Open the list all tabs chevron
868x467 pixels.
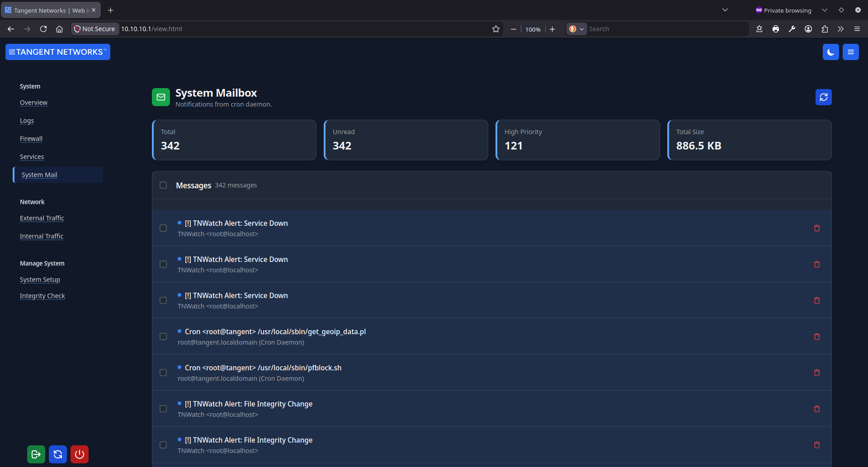(725, 10)
